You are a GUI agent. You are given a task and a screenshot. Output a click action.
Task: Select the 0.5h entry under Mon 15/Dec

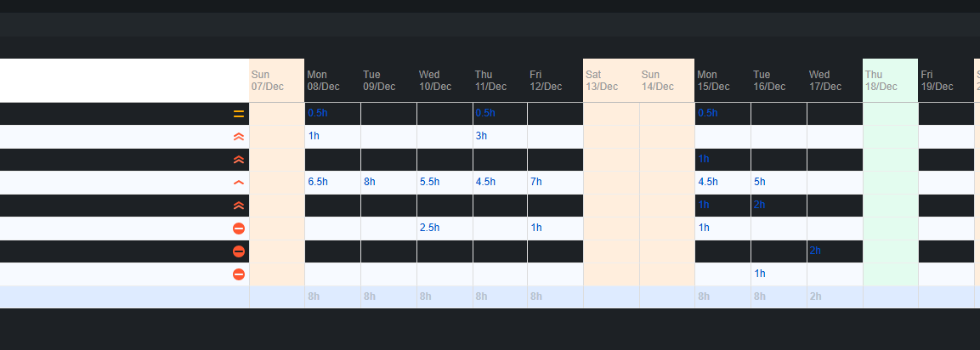tap(707, 113)
